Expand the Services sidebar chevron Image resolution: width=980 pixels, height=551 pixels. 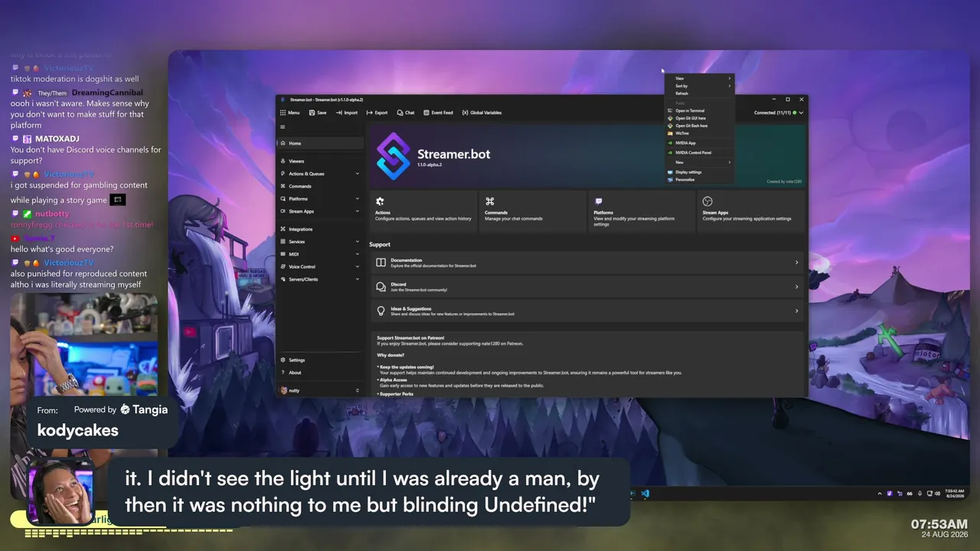(x=357, y=242)
